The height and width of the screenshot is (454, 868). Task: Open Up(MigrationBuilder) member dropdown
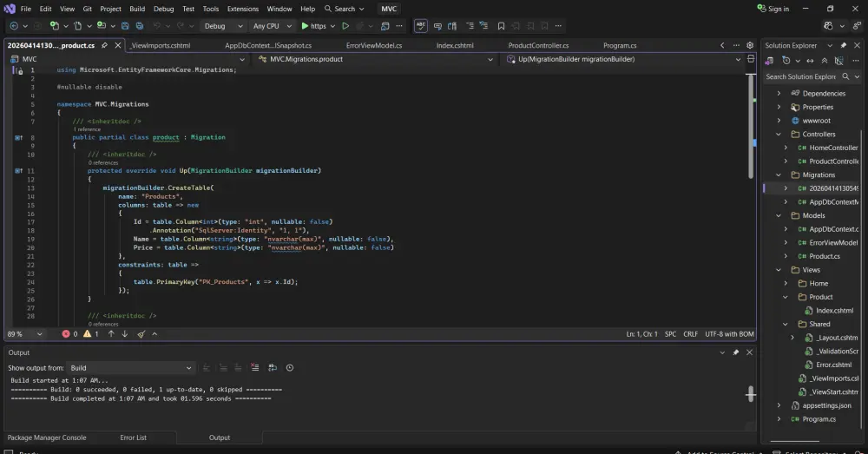(623, 59)
